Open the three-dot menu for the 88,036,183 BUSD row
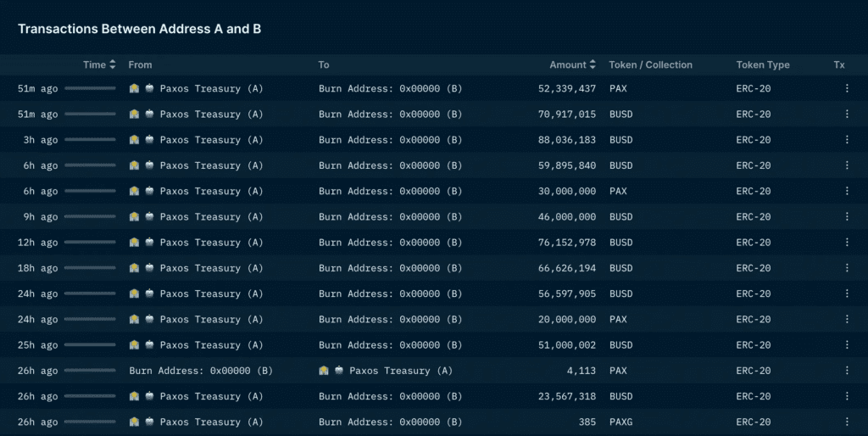Screen dimensions: 868x436 coord(847,140)
